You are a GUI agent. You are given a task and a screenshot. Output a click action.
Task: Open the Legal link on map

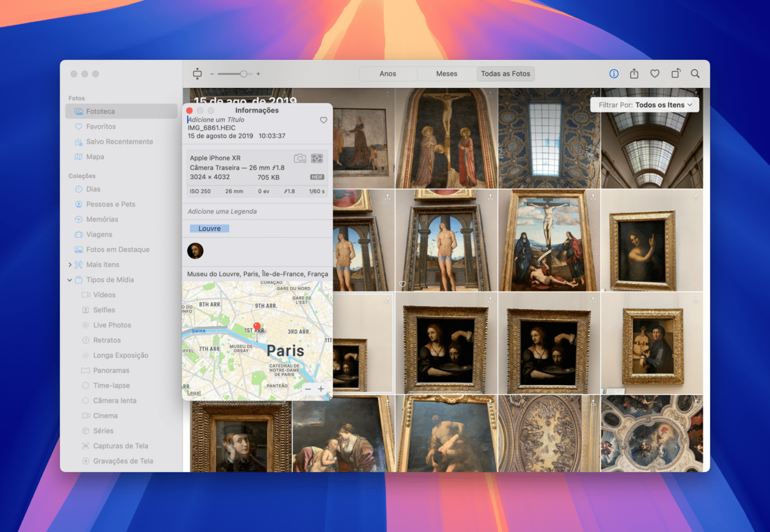tap(194, 393)
